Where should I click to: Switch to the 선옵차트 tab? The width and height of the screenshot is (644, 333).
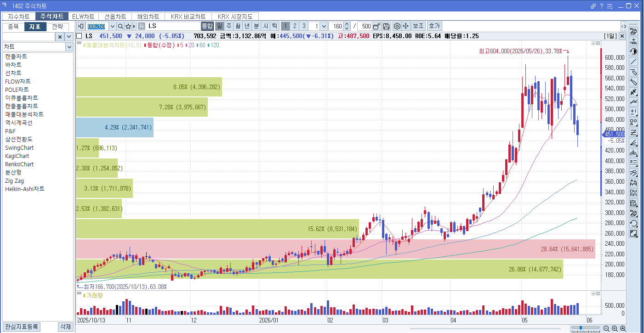click(115, 17)
